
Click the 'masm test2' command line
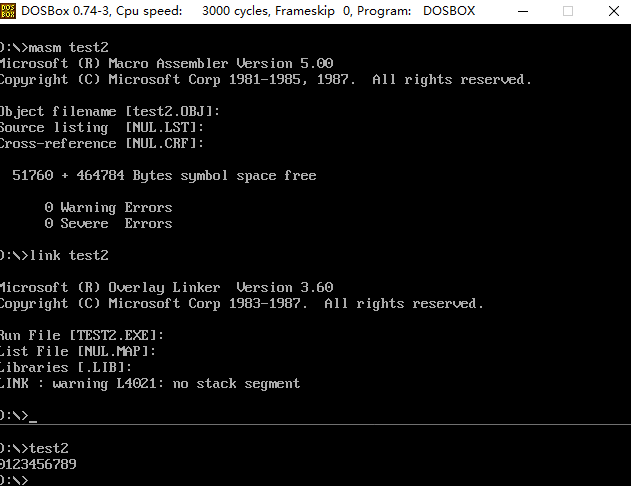(54, 47)
